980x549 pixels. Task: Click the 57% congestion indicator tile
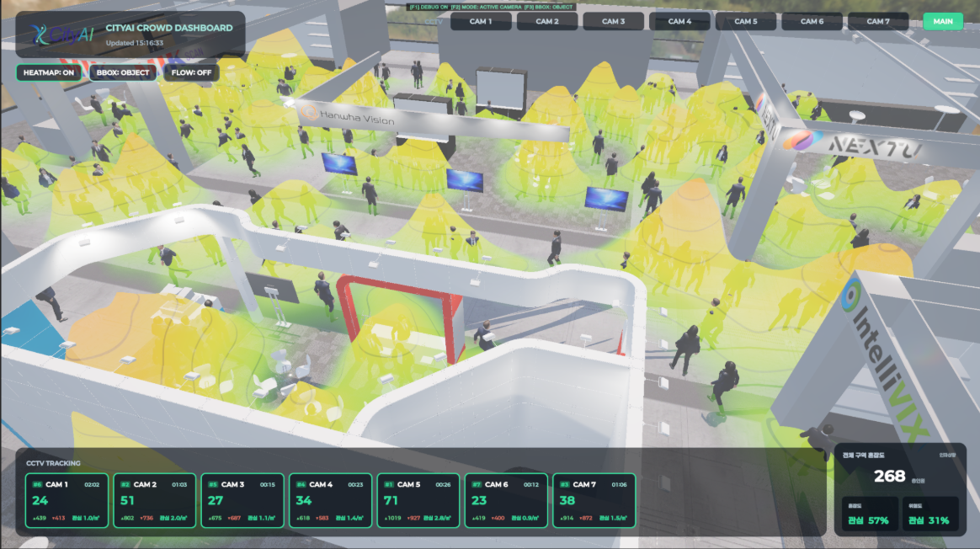pos(870,514)
